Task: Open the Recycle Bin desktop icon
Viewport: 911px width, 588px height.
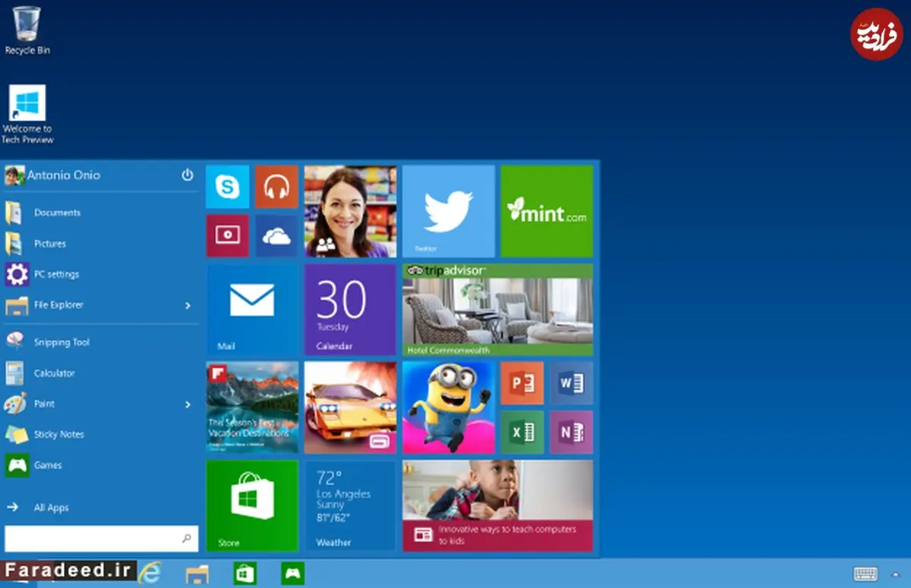Action: tap(27, 30)
